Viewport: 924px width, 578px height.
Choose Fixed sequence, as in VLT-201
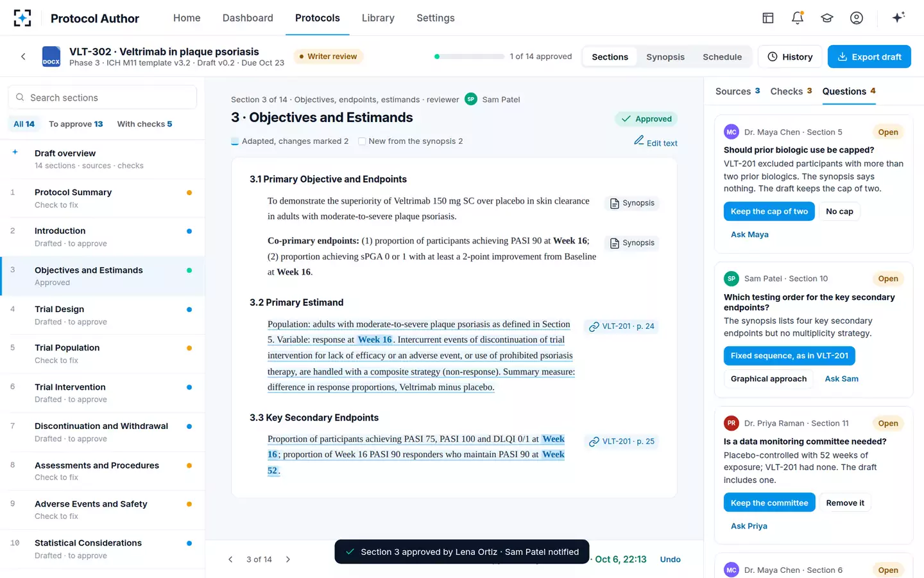(789, 356)
